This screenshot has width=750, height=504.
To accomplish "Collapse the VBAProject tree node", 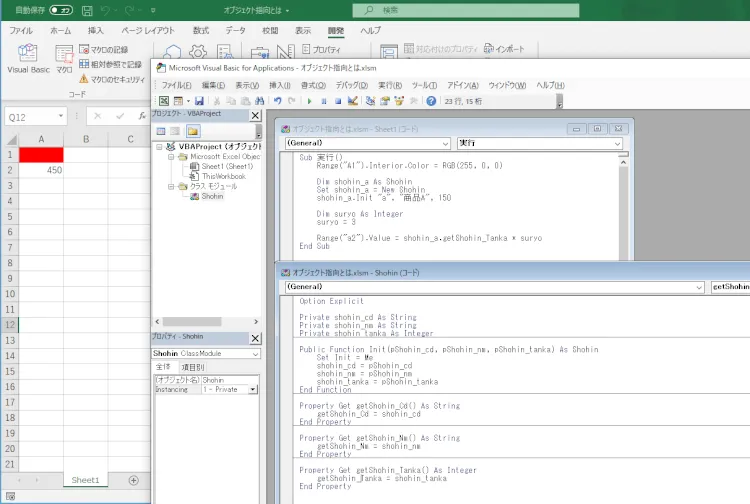I will (x=159, y=146).
